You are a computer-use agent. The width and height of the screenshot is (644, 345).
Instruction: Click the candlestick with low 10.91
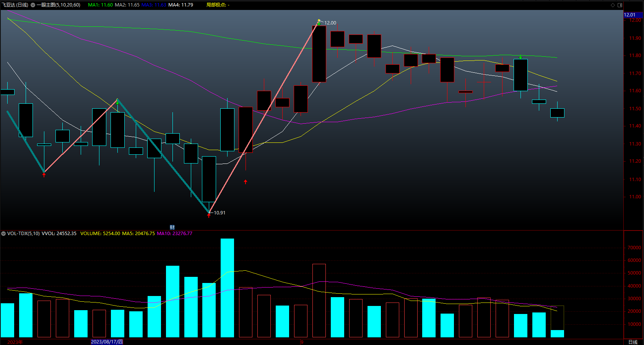click(x=209, y=179)
